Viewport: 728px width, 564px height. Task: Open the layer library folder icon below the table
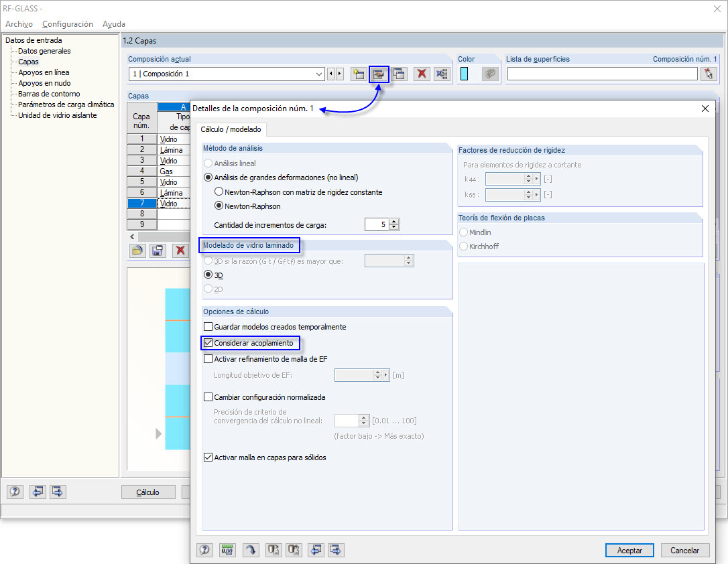[x=137, y=251]
